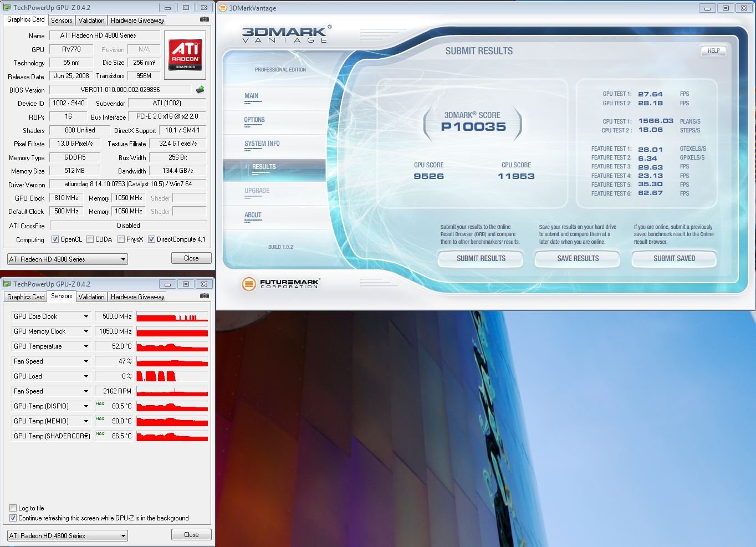Image resolution: width=756 pixels, height=547 pixels.
Task: Click the 3DMark Vantage logo
Action: [x=286, y=34]
